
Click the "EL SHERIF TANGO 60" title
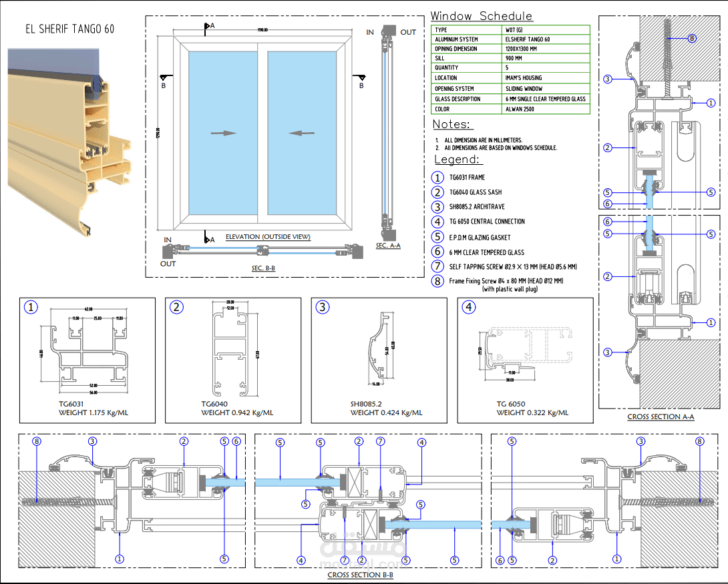click(69, 29)
